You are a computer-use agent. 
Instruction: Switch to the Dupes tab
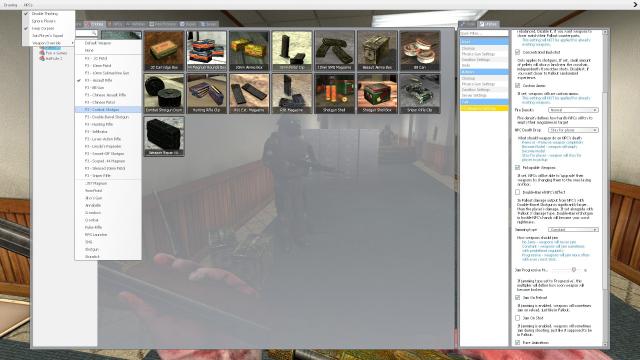(x=188, y=24)
